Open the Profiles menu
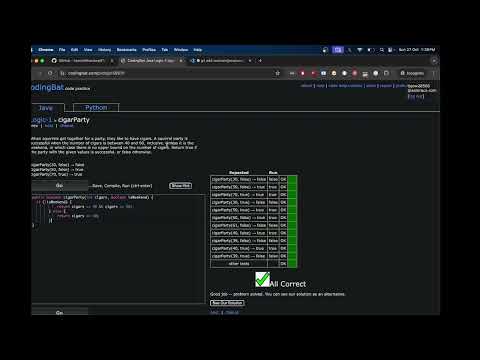This screenshot has width=480, height=360. pyautogui.click(x=149, y=50)
